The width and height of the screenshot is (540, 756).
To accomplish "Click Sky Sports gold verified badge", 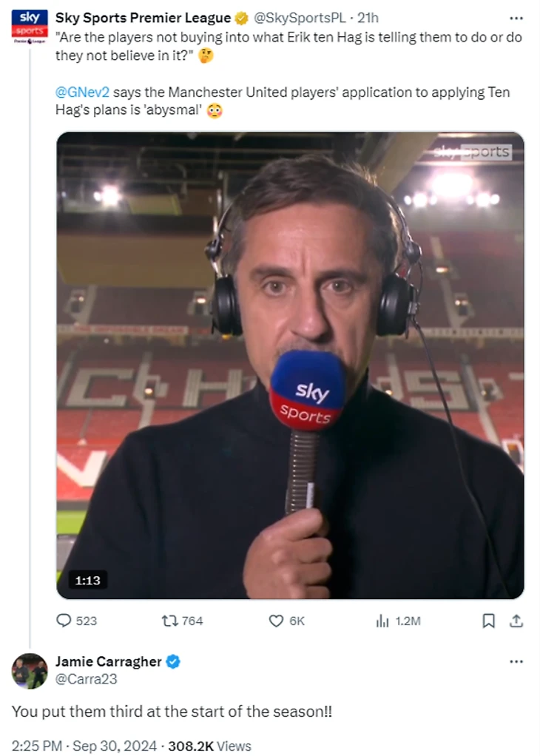I will 241,18.
